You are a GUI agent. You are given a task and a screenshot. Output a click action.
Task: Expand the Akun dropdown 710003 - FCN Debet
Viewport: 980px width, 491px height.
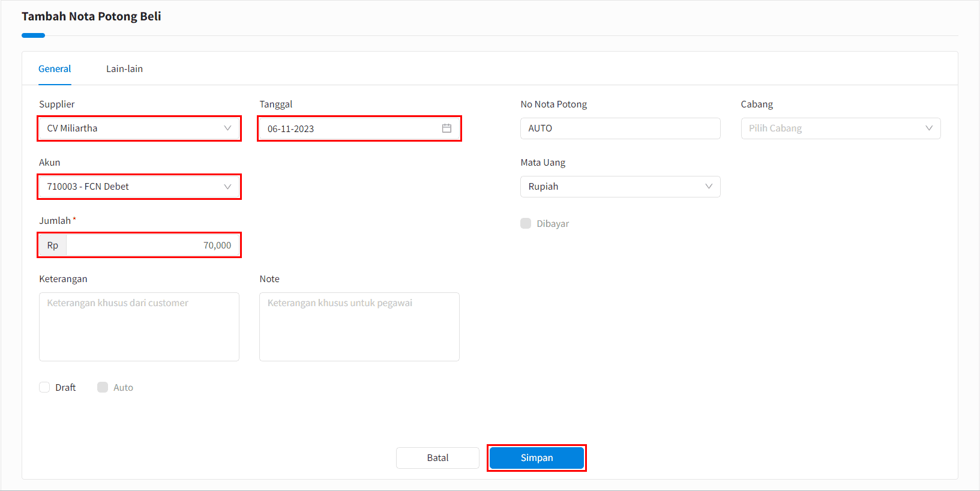click(x=139, y=187)
